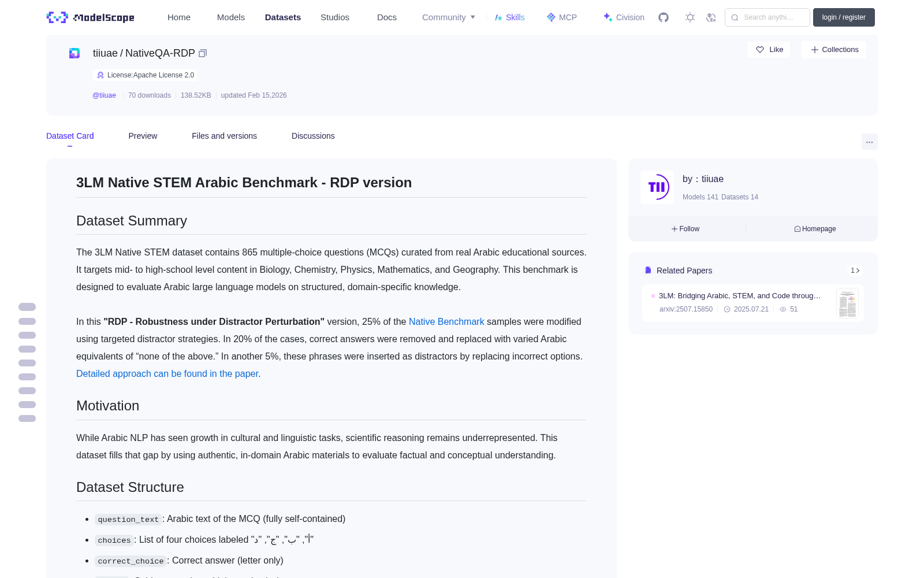This screenshot has height=578, width=924.
Task: Click the ModelScope logo
Action: click(x=91, y=17)
